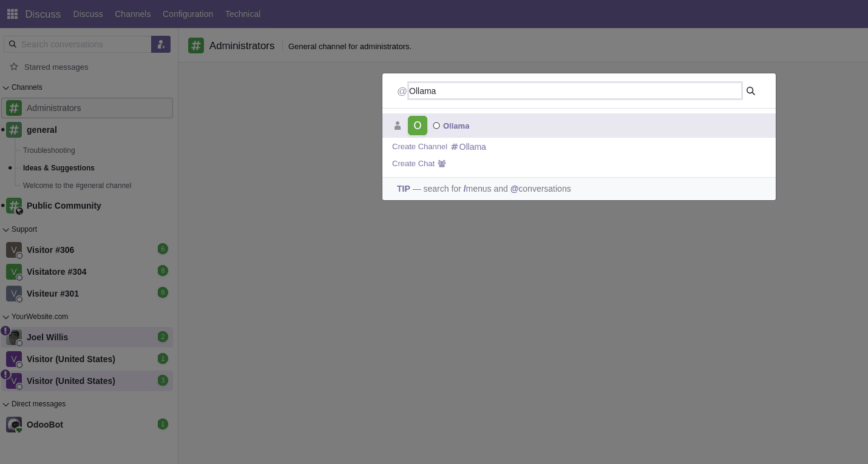Image resolution: width=868 pixels, height=464 pixels.
Task: Open the apps grid menu
Action: 12,13
